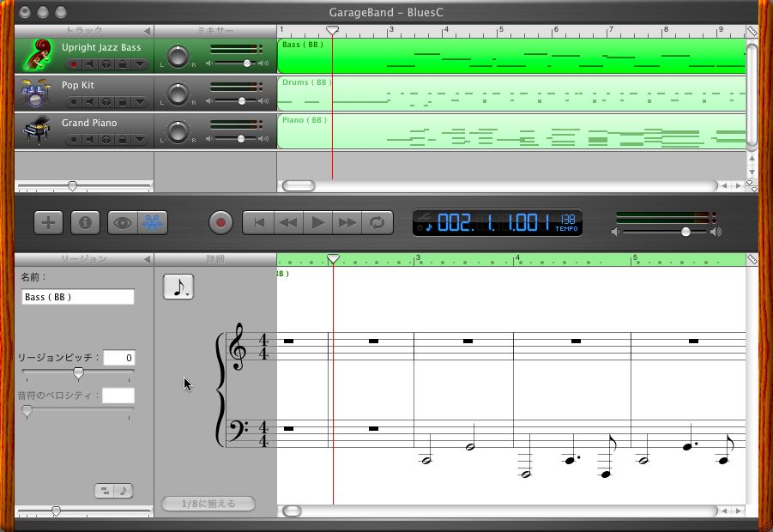Click the region name field Bass ( BB )
Screen dimensions: 773x532
pyautogui.click(x=78, y=297)
